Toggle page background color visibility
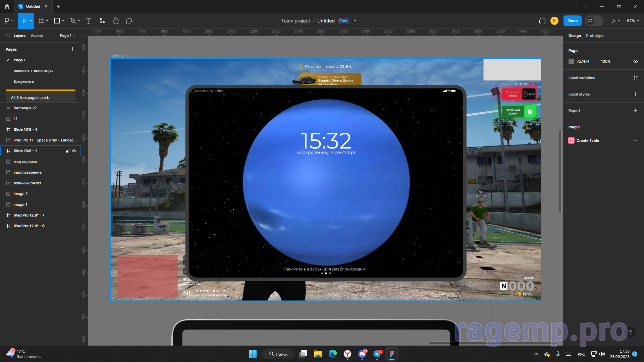644x362 pixels. coord(635,61)
